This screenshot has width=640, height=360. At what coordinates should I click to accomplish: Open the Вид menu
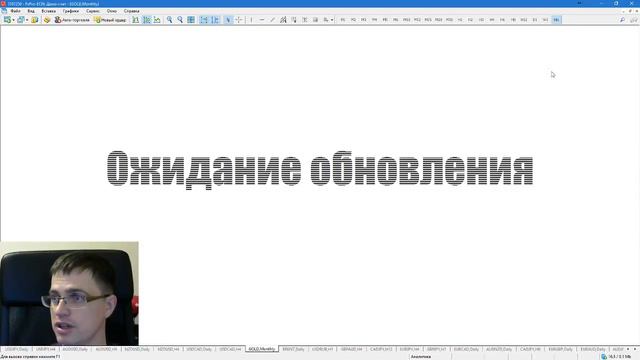point(31,11)
